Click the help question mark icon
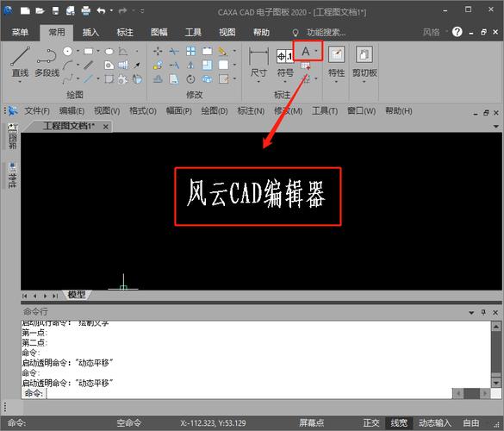504x431 pixels. click(457, 32)
